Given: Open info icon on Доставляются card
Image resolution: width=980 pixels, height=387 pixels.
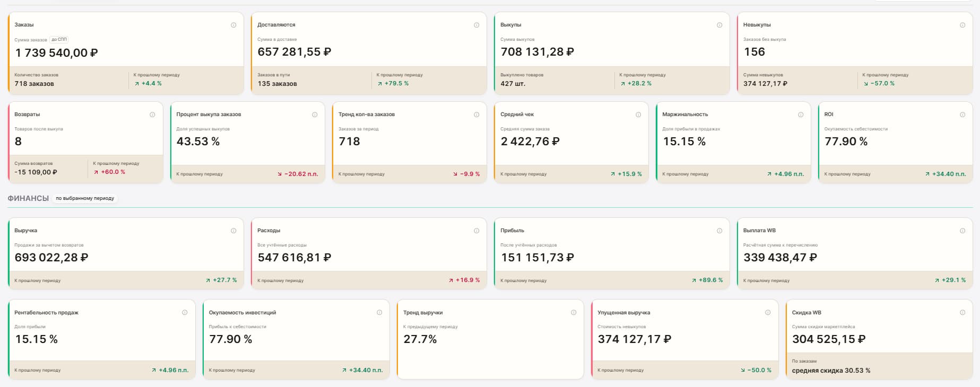Looking at the screenshot, I should tap(476, 25).
